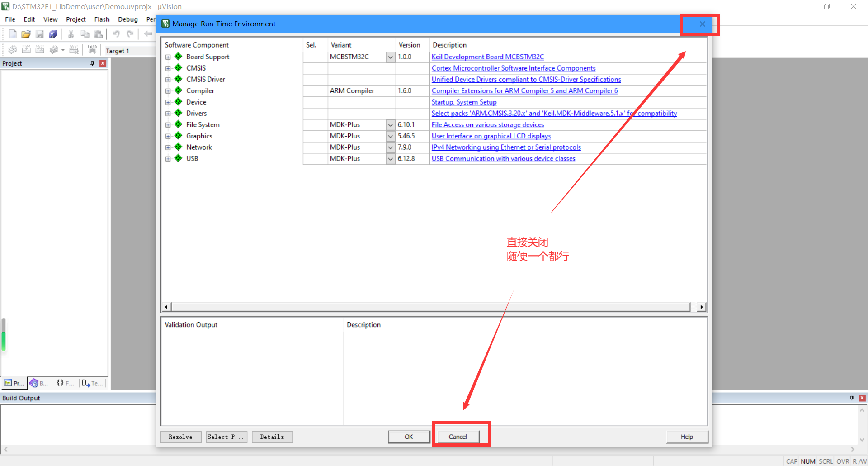
Task: Open USB Communication with various device classes link
Action: (x=503, y=159)
